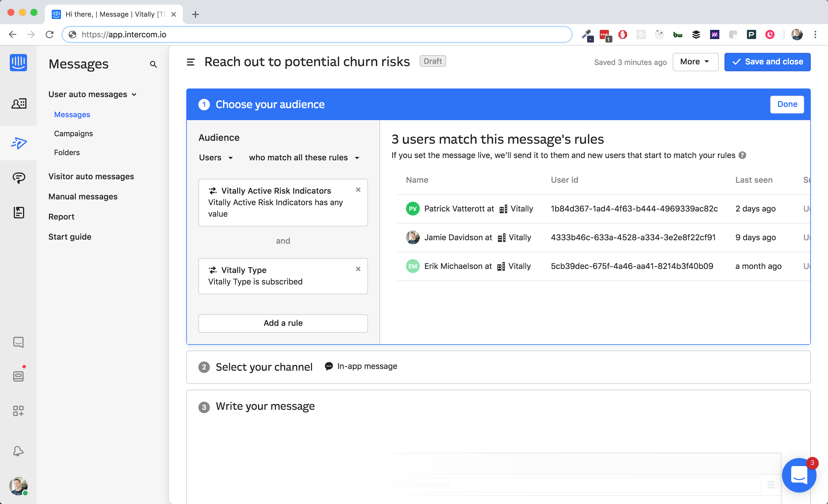Open Visitor auto messages
The height and width of the screenshot is (504, 828).
click(91, 176)
